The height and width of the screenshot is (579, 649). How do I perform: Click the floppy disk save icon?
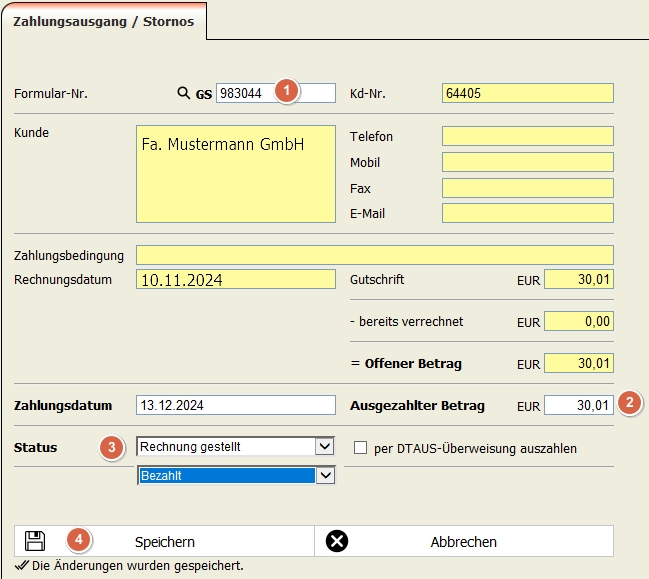pos(35,541)
